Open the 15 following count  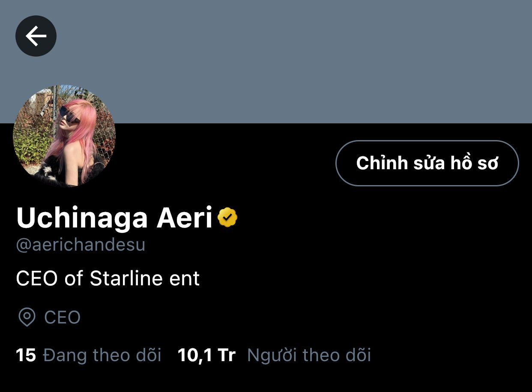point(26,355)
